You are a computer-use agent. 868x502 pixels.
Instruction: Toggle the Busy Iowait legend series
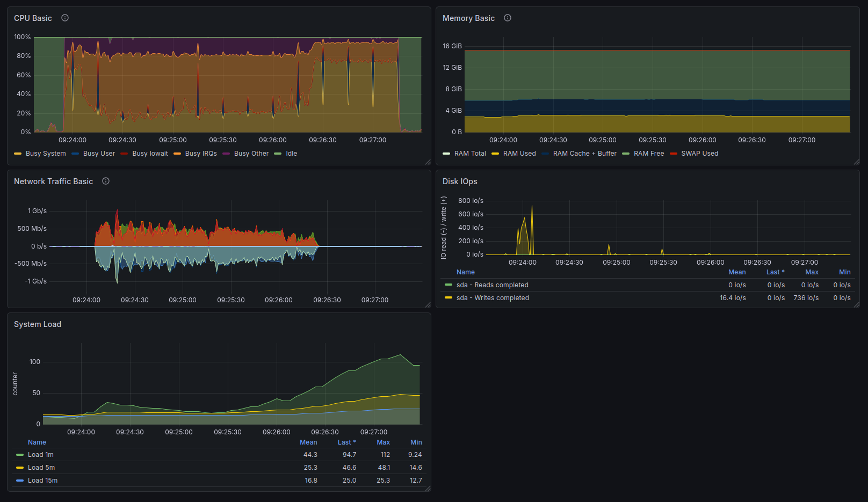coord(150,154)
